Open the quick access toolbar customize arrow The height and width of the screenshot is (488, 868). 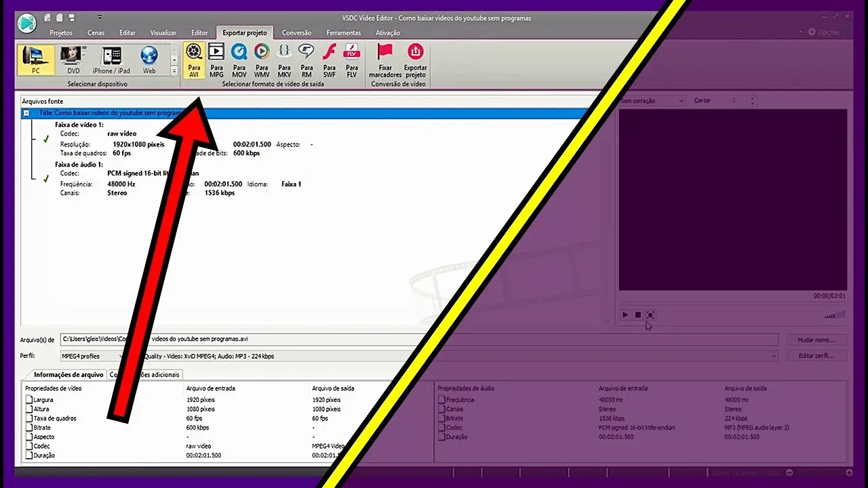coord(100,17)
